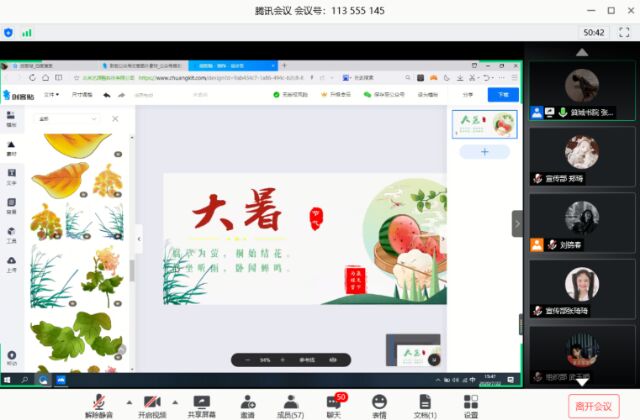Click the watermelon illustration on canvas

[410, 238]
